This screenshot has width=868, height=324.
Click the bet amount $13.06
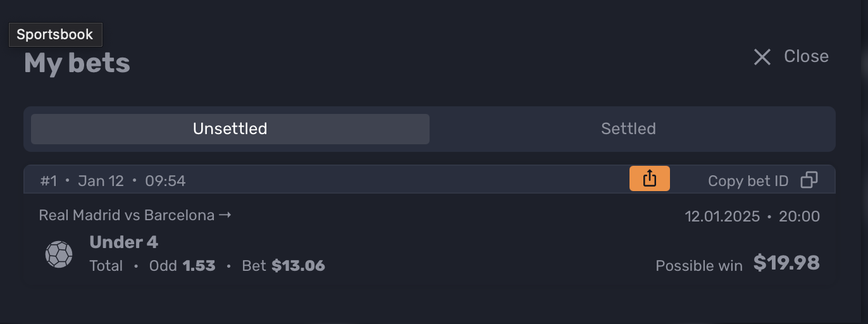(299, 266)
